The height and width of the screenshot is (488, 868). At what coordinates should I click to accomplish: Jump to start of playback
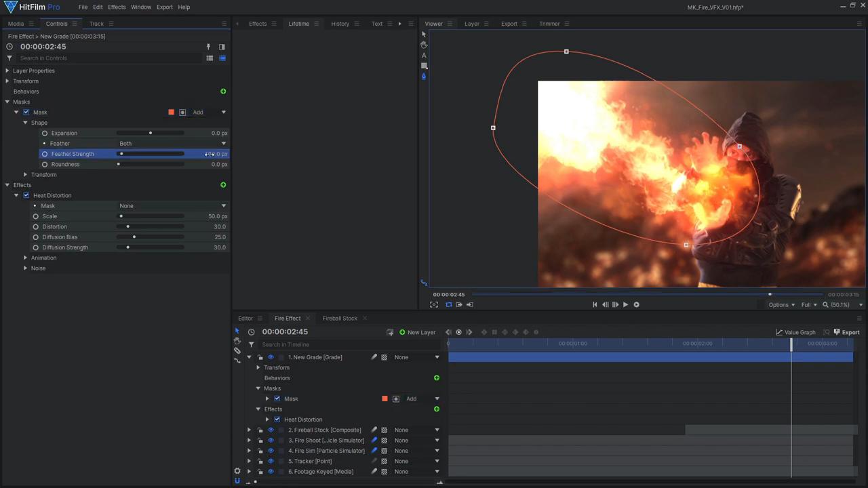[595, 305]
